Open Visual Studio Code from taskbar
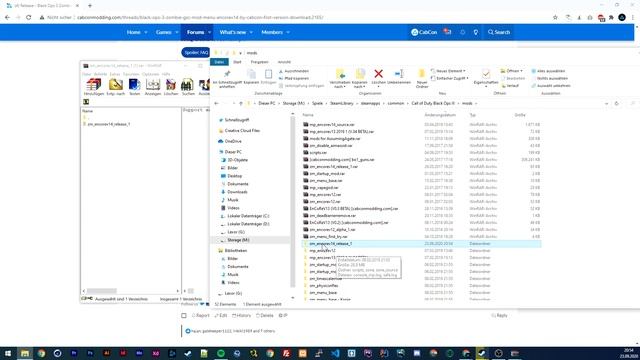The width and height of the screenshot is (640, 360). pos(335,353)
